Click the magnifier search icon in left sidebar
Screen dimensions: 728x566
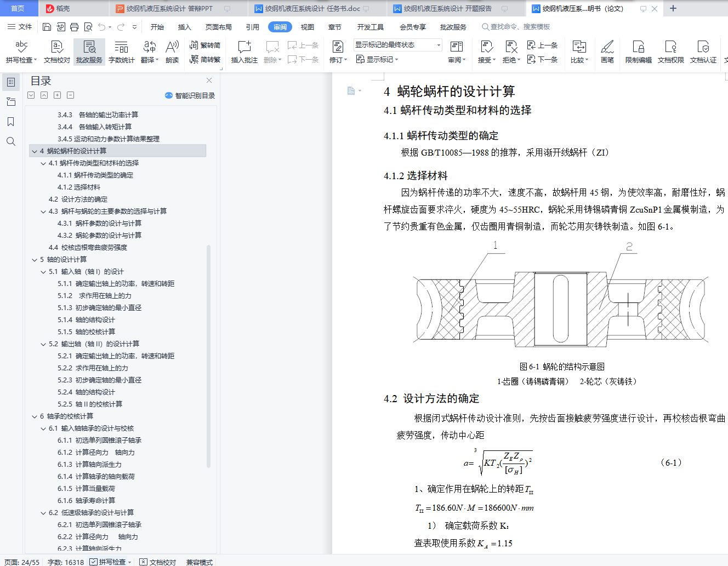[11, 141]
